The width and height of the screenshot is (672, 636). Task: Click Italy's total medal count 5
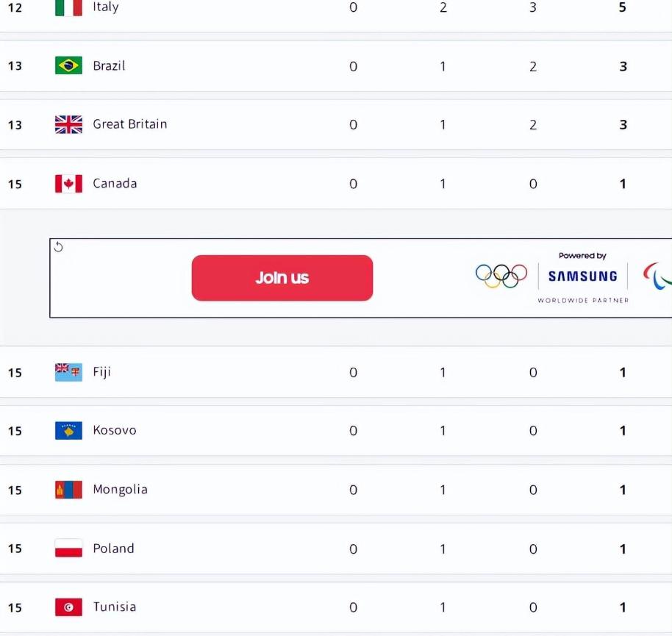tap(622, 7)
